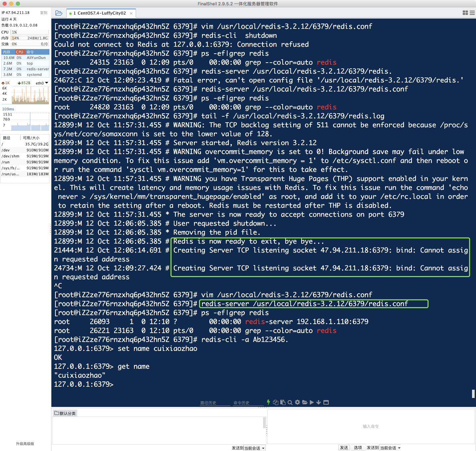
Task: Click the open-folder icon in terminal toolbar
Action: [305, 402]
